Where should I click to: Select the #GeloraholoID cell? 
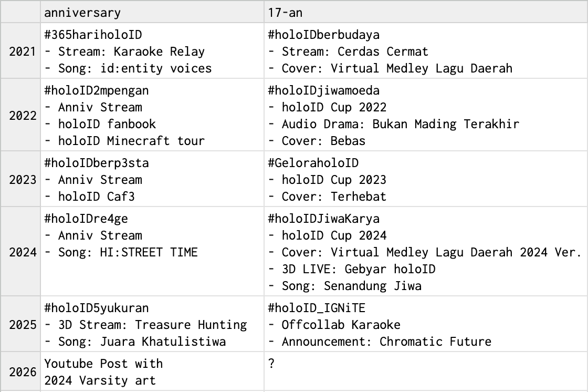point(426,179)
